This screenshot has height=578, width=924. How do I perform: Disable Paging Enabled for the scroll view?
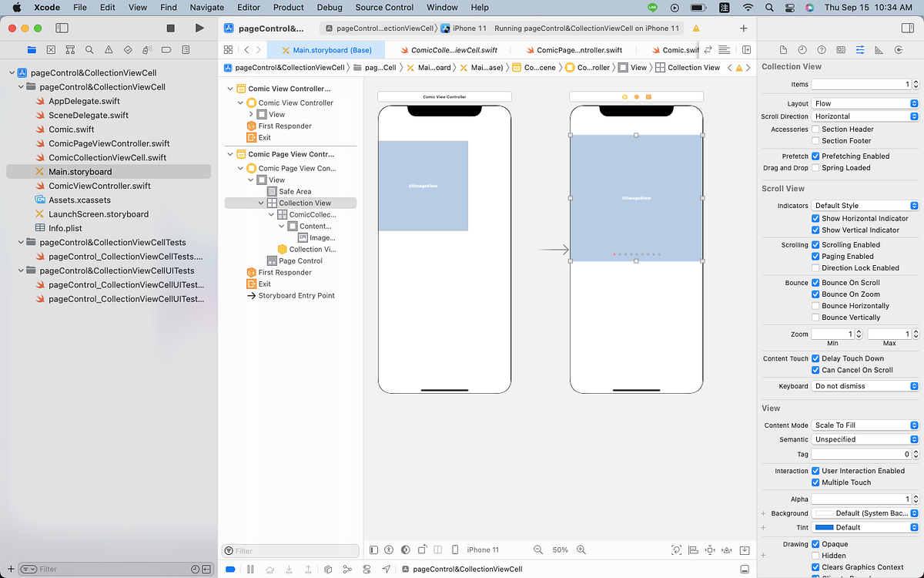(x=815, y=256)
